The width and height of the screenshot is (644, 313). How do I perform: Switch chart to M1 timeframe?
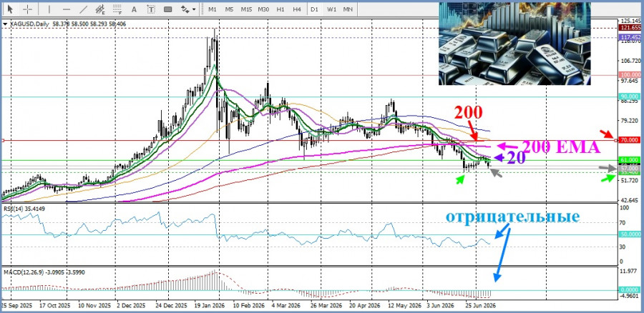click(x=213, y=9)
